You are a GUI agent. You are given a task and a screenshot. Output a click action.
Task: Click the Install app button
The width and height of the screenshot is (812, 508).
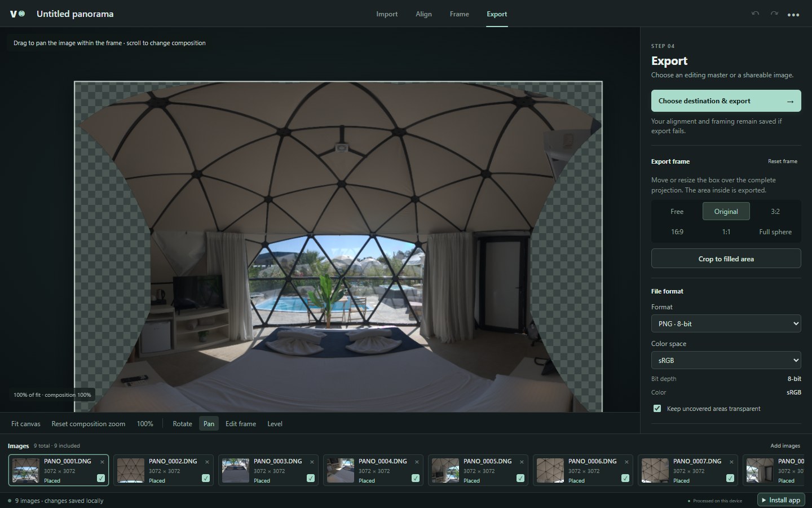[x=781, y=500]
